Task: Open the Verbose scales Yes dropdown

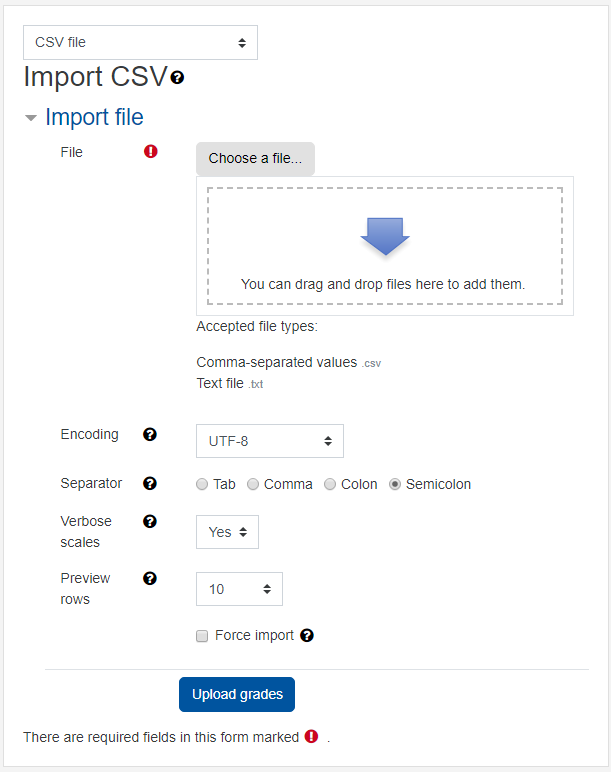Action: [x=227, y=532]
